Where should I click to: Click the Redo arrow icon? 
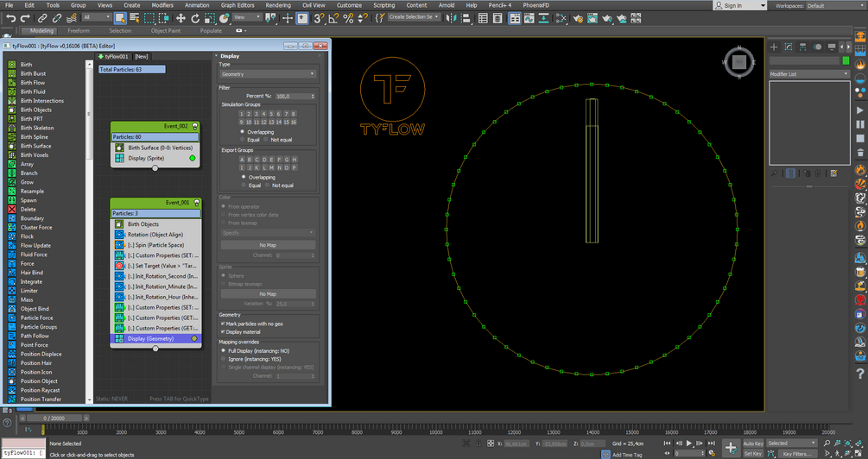coord(24,18)
